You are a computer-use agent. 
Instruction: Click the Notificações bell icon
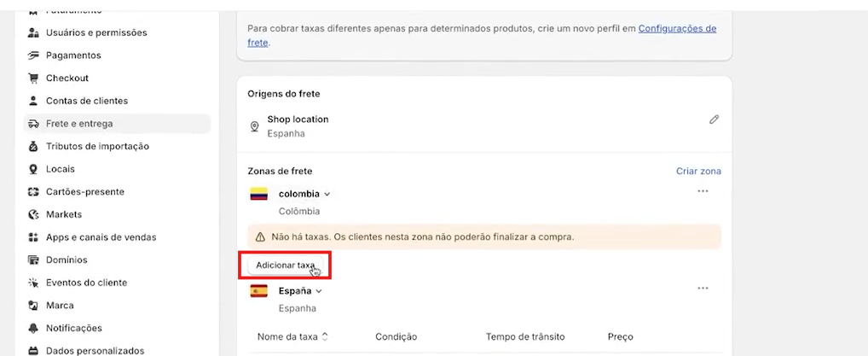coord(33,329)
